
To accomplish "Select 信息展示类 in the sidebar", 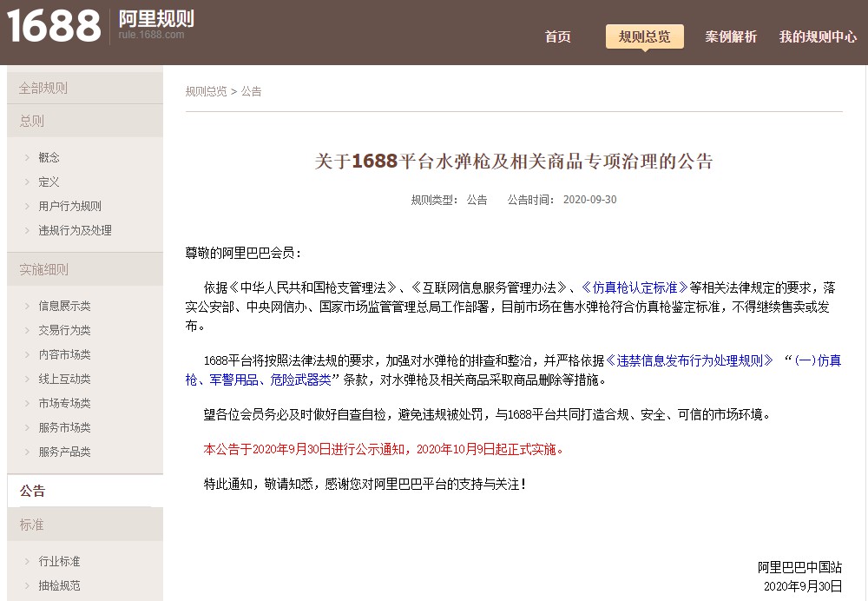I will [64, 306].
